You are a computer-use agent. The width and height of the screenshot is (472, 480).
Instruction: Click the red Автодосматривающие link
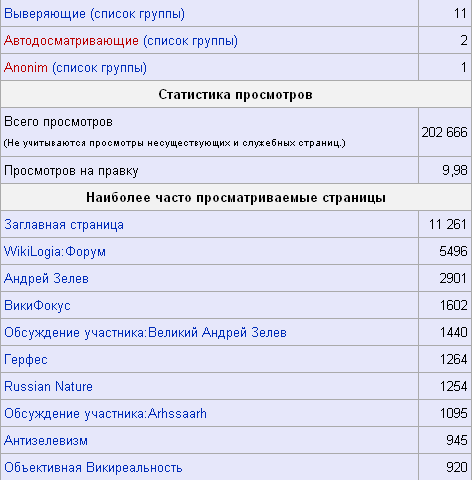71,41
